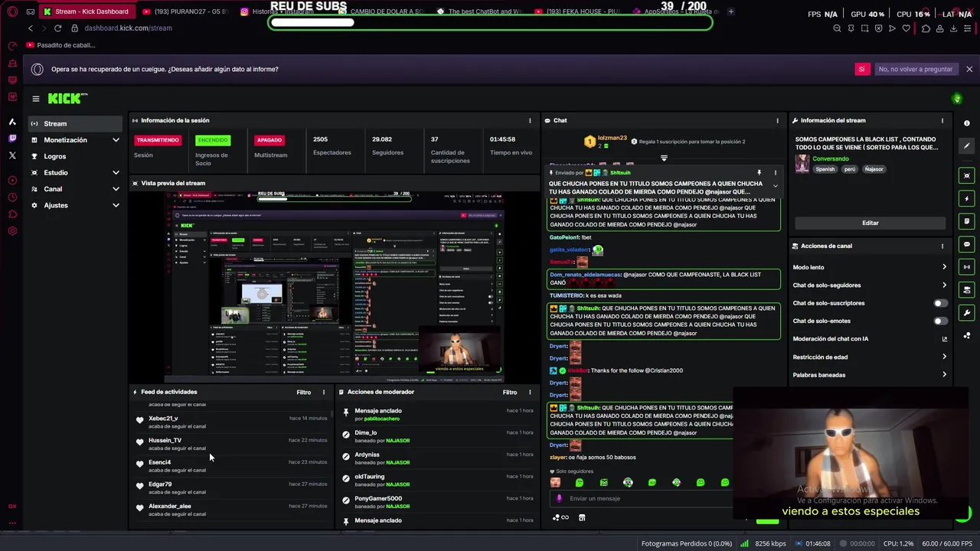Open Chat de solo-seguidores settings arrow
Image resolution: width=980 pixels, height=551 pixels.
tap(944, 285)
